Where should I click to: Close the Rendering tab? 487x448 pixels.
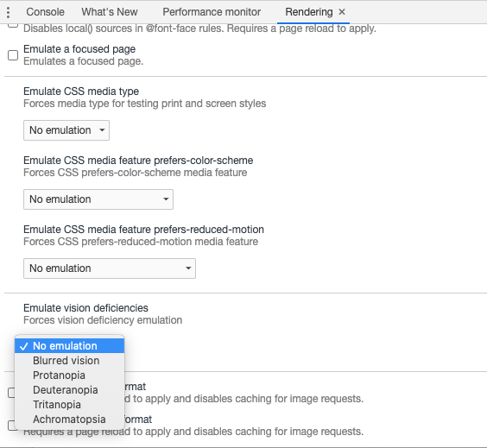pos(342,12)
